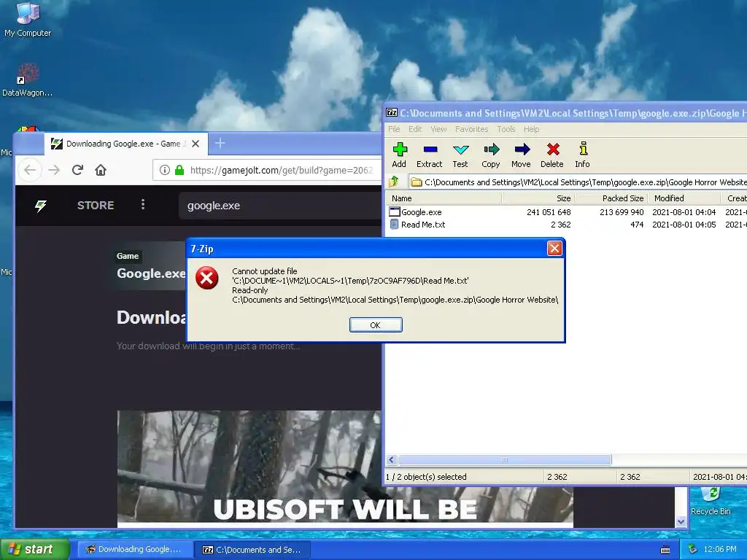Image resolution: width=747 pixels, height=560 pixels.
Task: Click the 7-Zip horizontal scrollbar thumb
Action: coord(505,459)
